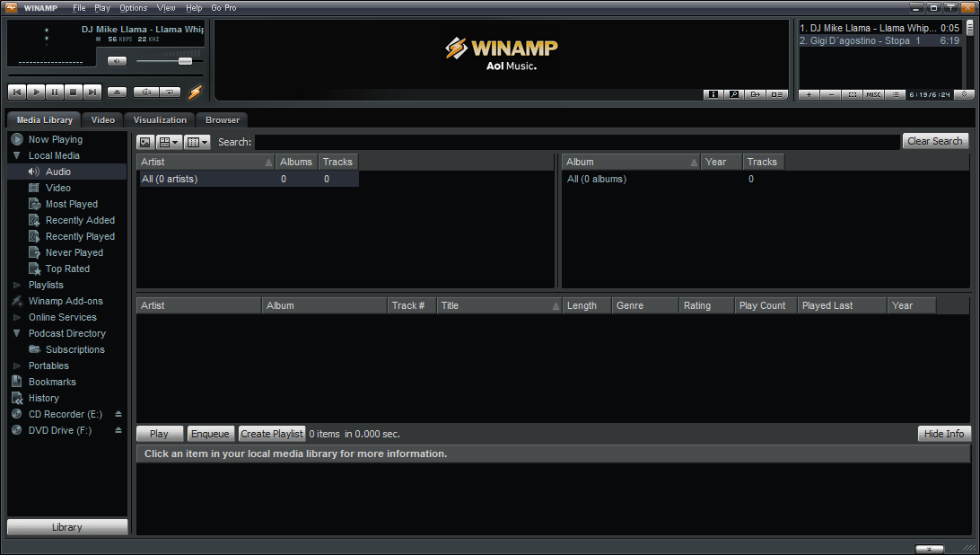Click the Hide Info button

(944, 434)
